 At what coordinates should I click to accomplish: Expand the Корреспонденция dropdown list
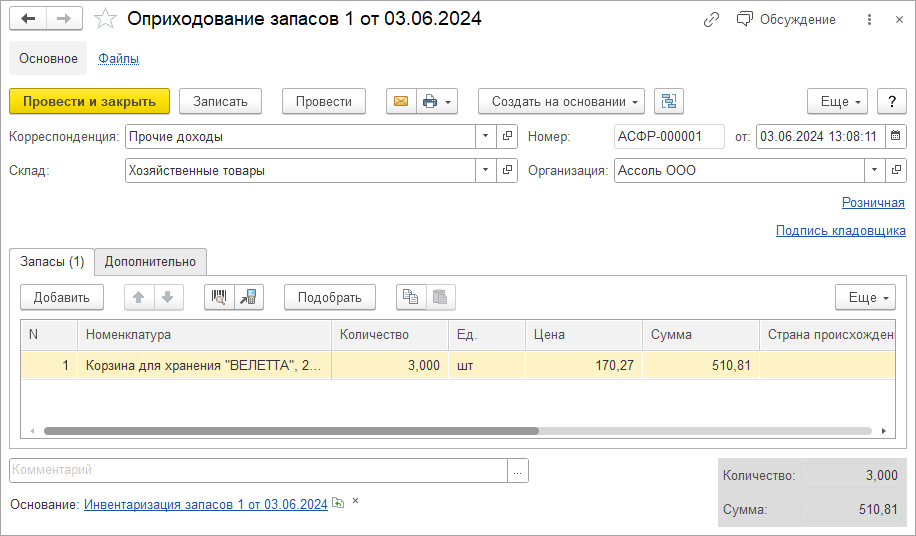[486, 136]
